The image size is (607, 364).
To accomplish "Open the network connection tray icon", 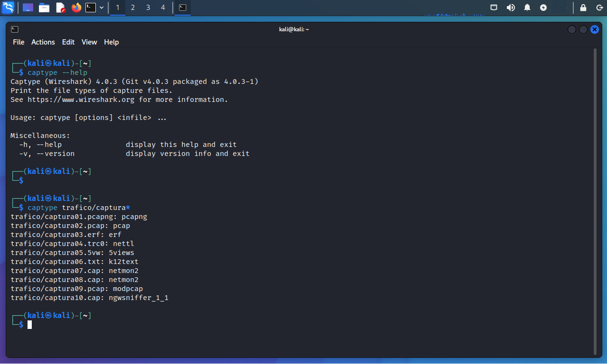I will tap(494, 8).
